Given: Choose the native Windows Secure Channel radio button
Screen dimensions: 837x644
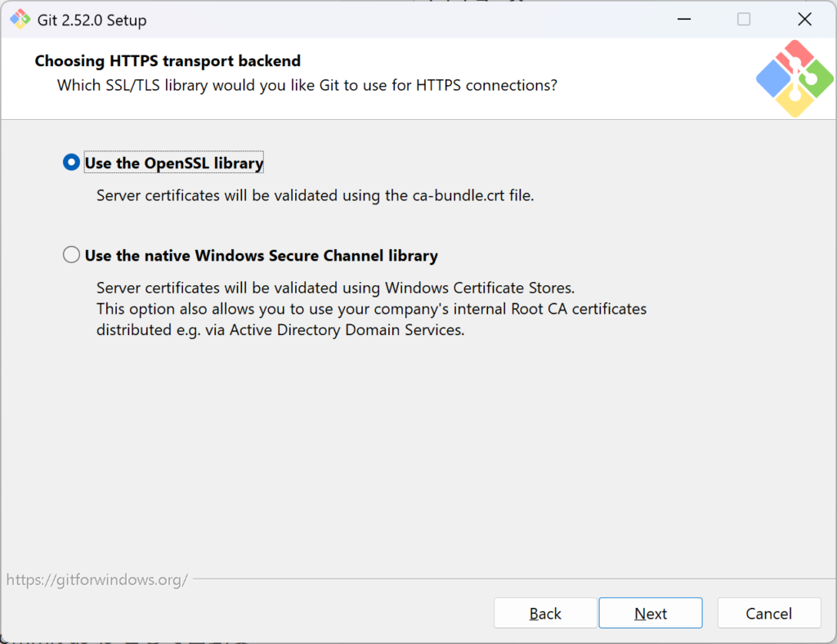Looking at the screenshot, I should point(72,256).
